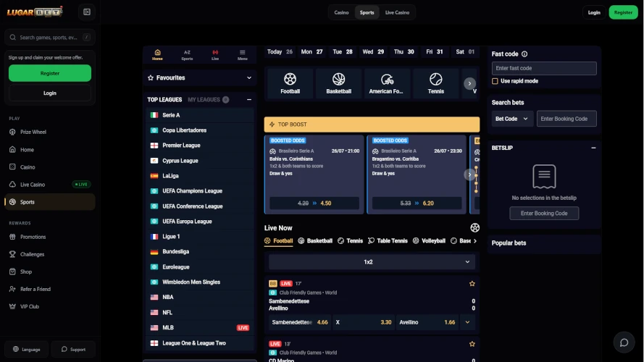Open MLB league with live badge
The width and height of the screenshot is (644, 362).
click(200, 327)
